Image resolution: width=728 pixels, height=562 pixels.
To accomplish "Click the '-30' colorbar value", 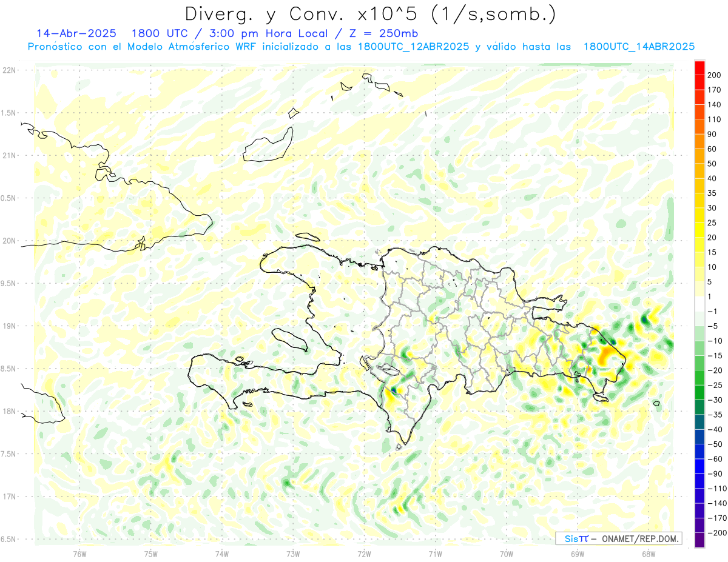I will [715, 400].
